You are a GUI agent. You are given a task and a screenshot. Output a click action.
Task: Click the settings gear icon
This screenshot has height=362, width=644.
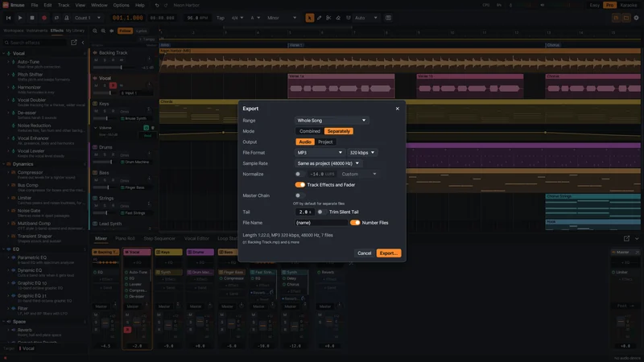636,18
